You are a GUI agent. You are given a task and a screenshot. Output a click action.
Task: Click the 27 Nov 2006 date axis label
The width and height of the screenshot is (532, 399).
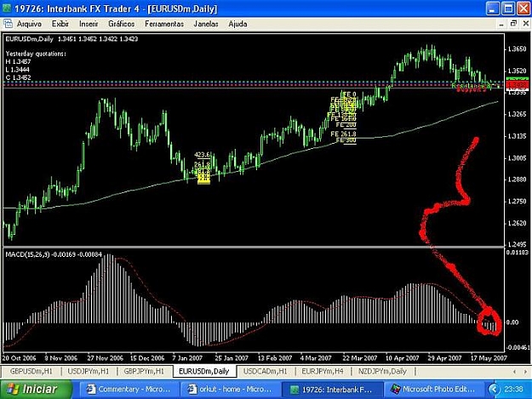pos(105,358)
